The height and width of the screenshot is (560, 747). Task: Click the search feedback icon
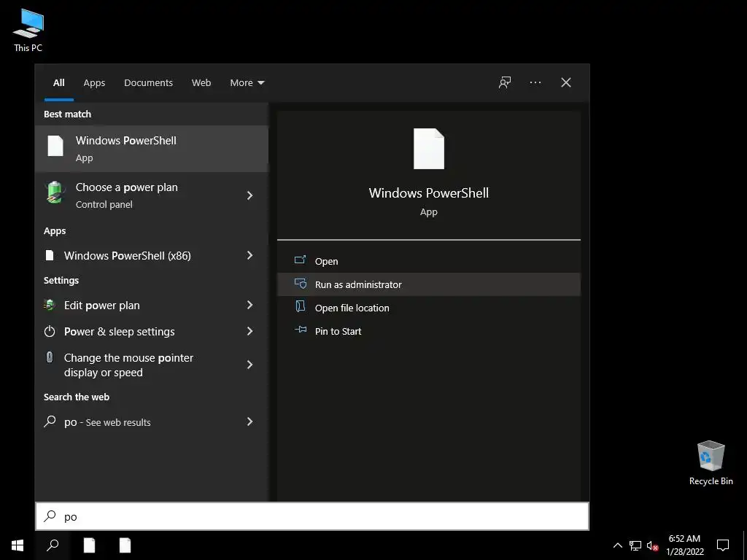[x=505, y=82]
